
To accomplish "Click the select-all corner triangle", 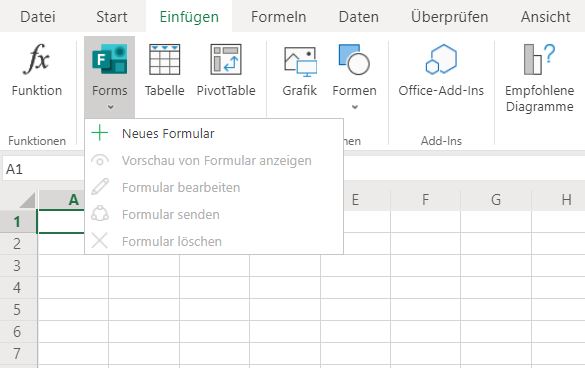I will (28, 200).
